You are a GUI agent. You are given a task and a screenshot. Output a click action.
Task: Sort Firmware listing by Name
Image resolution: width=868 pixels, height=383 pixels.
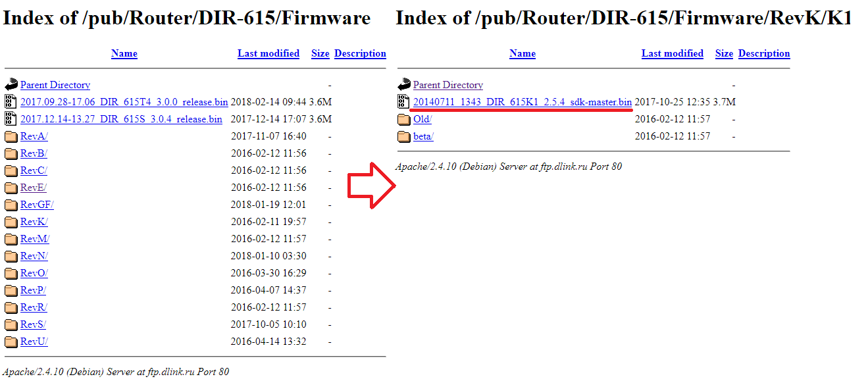[x=124, y=54]
